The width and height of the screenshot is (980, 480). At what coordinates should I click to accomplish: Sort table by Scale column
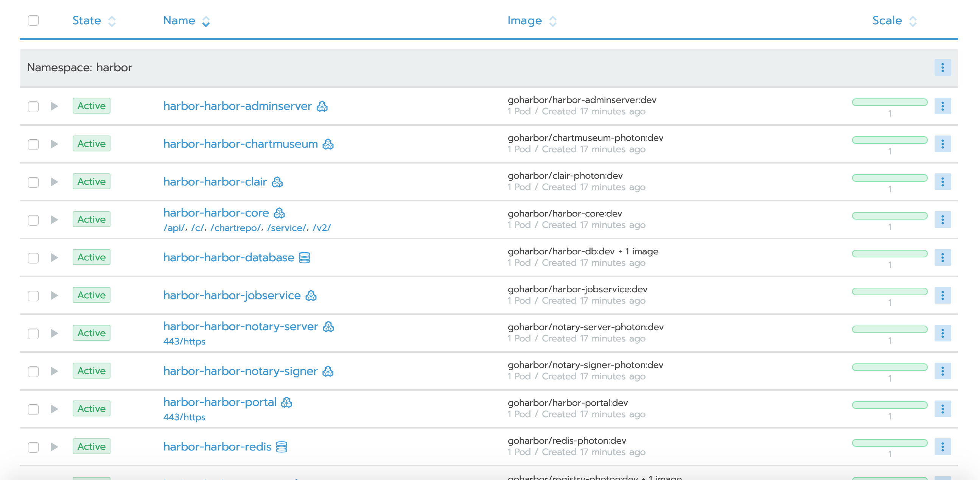pos(894,20)
